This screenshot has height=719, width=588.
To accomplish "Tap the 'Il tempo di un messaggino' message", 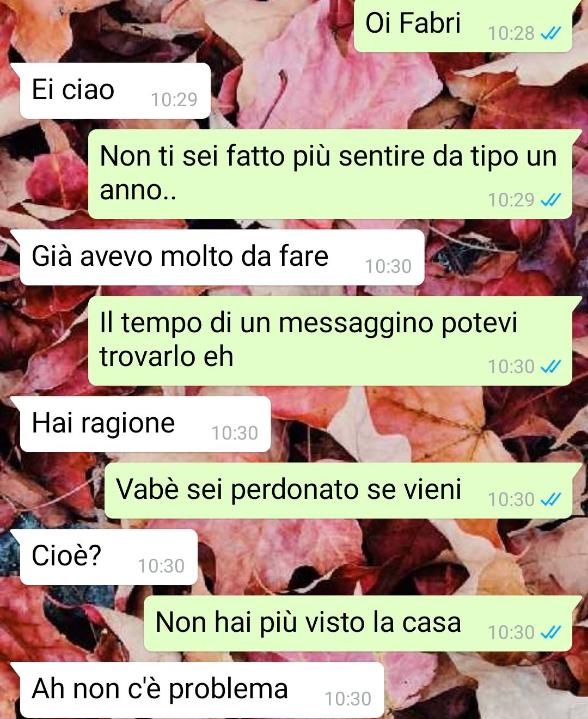I will (330, 341).
